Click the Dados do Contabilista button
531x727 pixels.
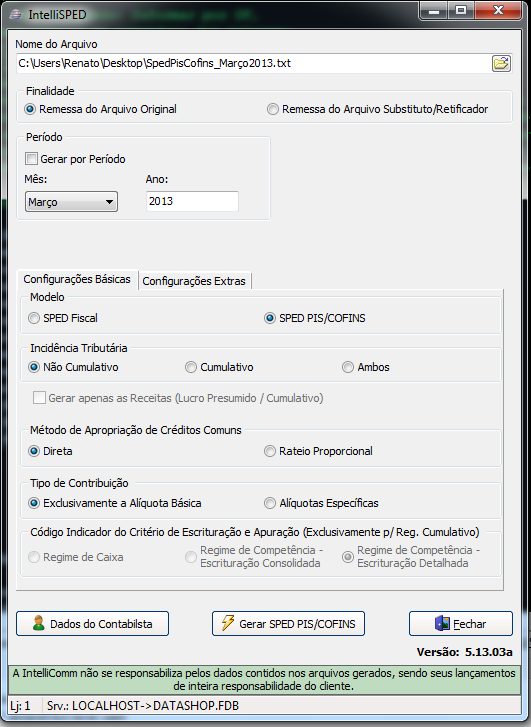tap(92, 624)
